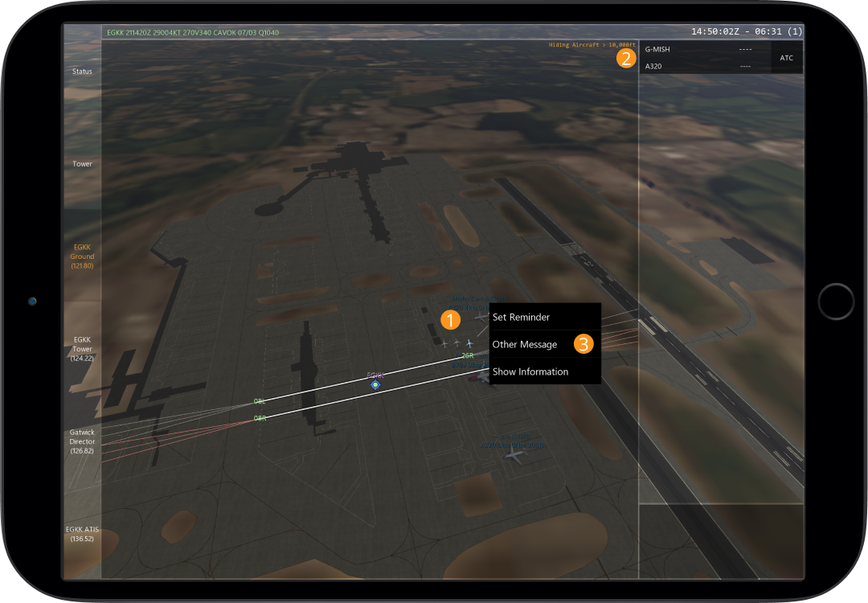Expand the Status section in the sidebar
868x603 pixels.
pyautogui.click(x=81, y=71)
